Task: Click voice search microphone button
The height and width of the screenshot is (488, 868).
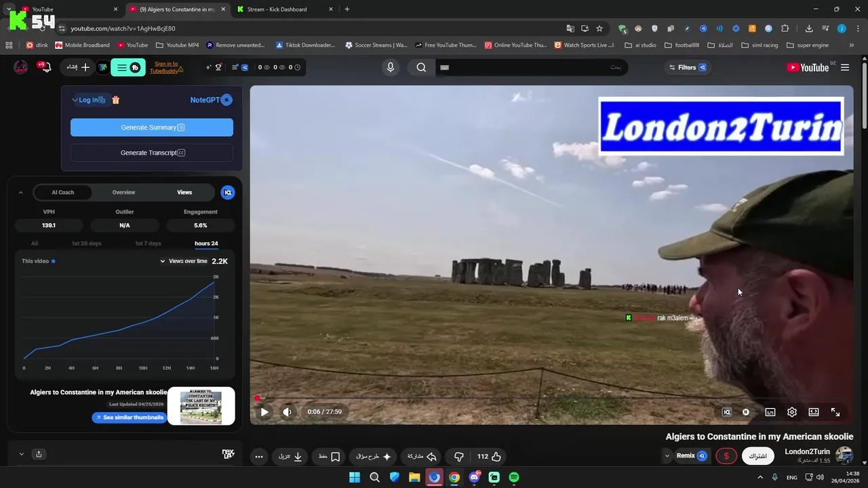Action: tap(391, 67)
